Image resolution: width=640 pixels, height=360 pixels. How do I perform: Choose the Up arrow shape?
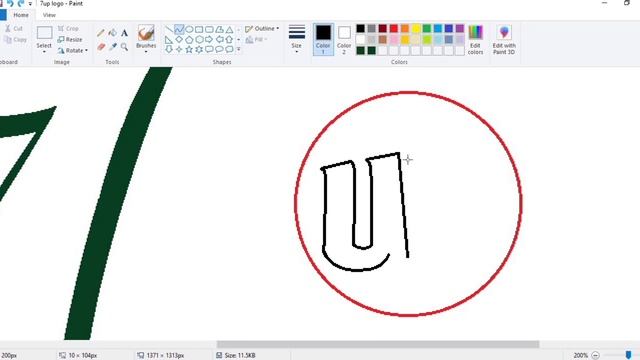tap(230, 40)
